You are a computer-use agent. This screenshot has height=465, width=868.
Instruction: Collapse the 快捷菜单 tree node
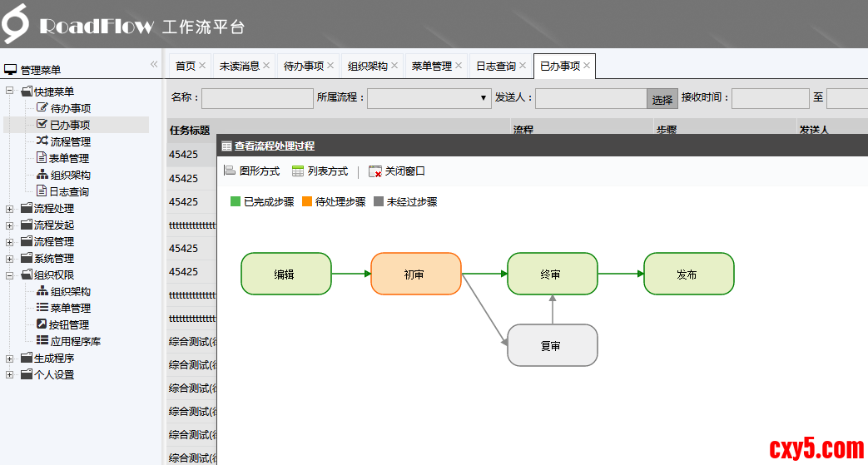point(9,92)
